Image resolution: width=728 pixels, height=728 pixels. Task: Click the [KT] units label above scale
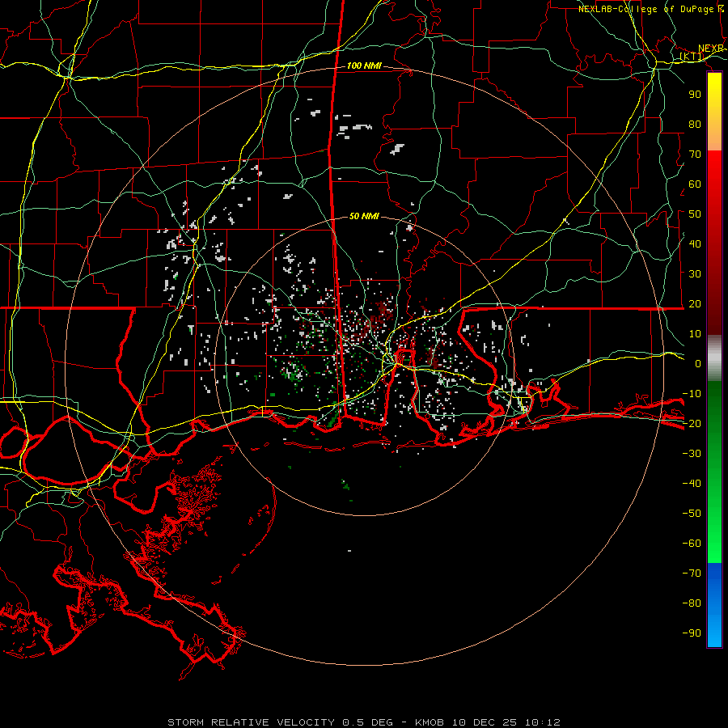[692, 57]
